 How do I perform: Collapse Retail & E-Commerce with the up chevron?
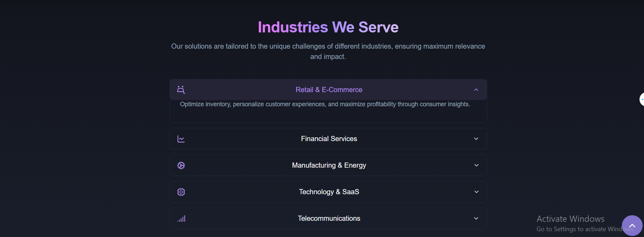tap(476, 90)
